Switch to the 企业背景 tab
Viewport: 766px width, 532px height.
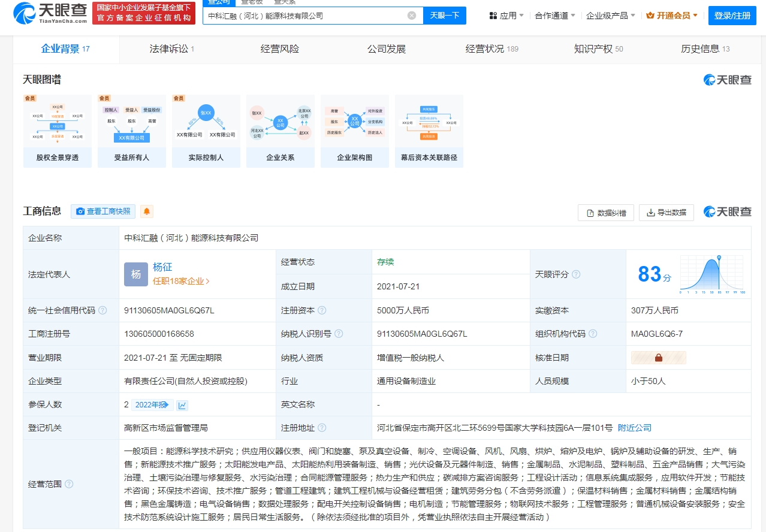coord(65,49)
